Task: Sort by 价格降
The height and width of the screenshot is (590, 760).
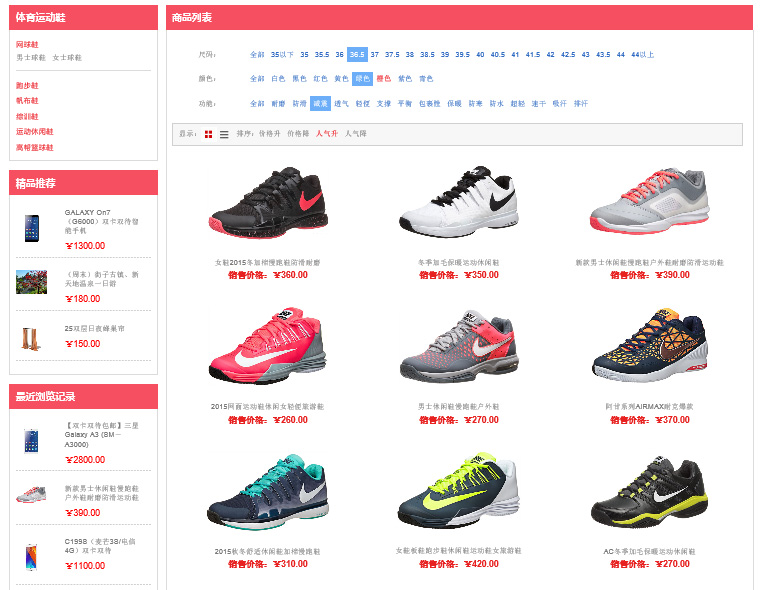Action: coord(298,133)
